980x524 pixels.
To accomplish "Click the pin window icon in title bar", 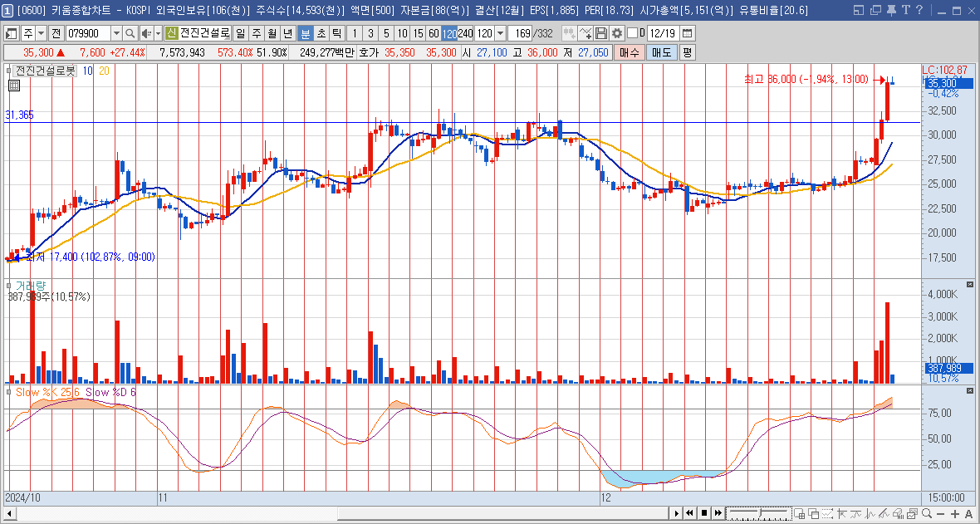I will pos(892,10).
